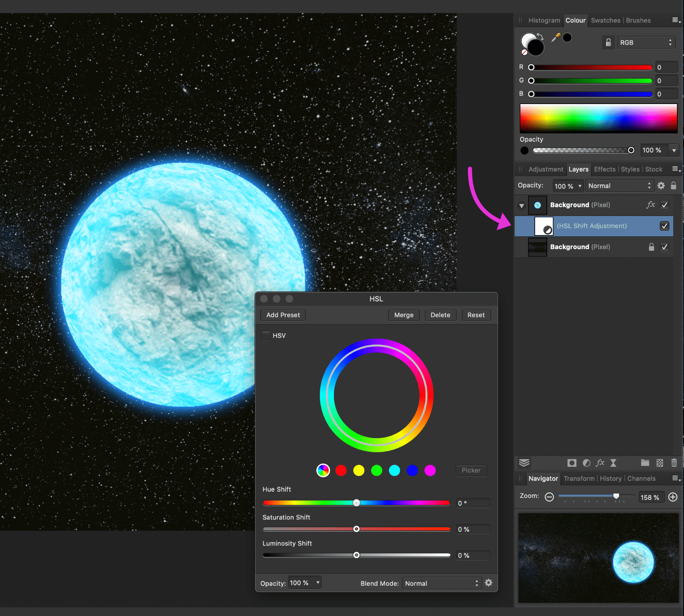Hide the HSL Shift Adjustment layer
Screen dimensions: 684x616
(x=665, y=226)
